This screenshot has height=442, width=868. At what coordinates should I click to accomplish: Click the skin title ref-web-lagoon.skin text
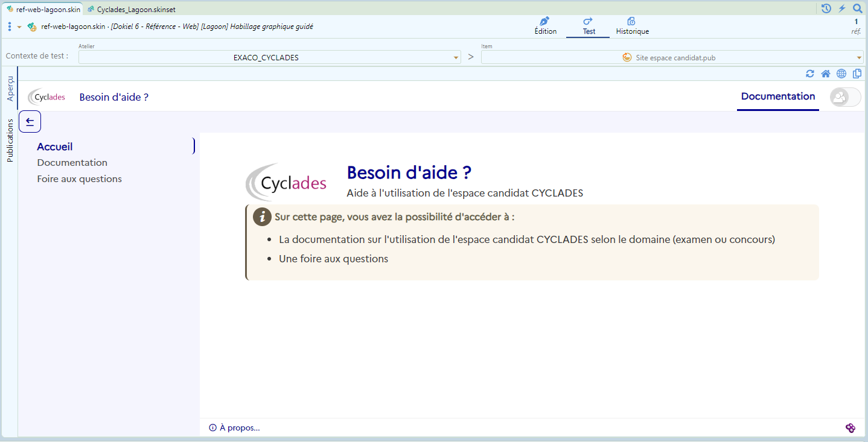(x=74, y=27)
